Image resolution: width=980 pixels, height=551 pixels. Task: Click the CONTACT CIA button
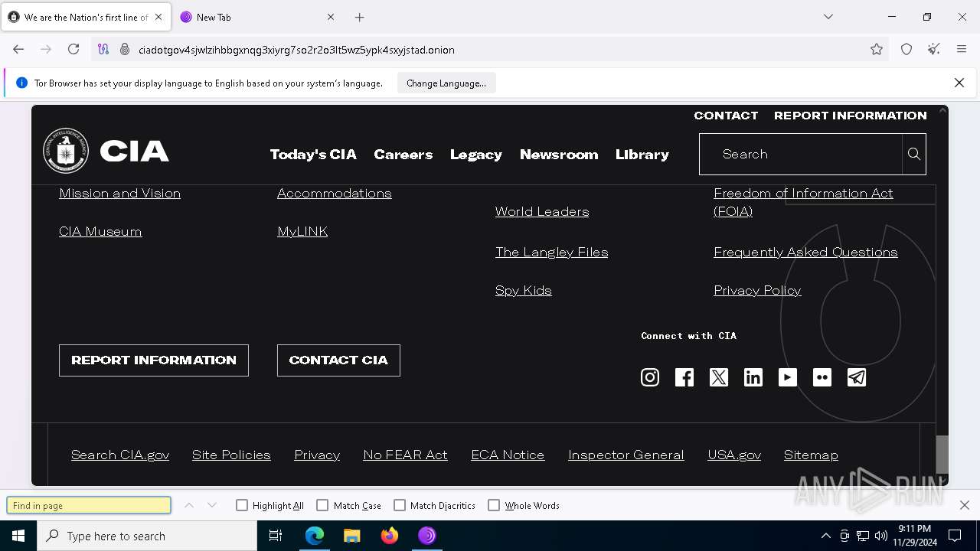click(x=338, y=360)
